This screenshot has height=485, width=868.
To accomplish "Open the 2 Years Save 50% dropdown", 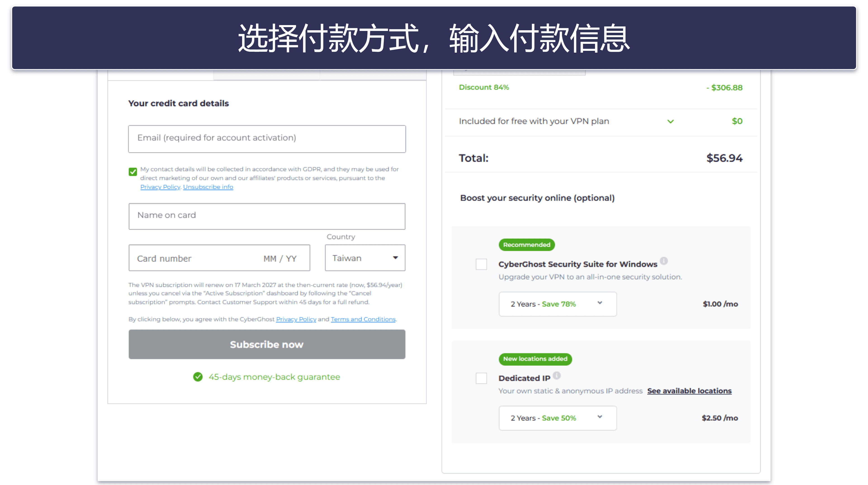I will point(558,418).
